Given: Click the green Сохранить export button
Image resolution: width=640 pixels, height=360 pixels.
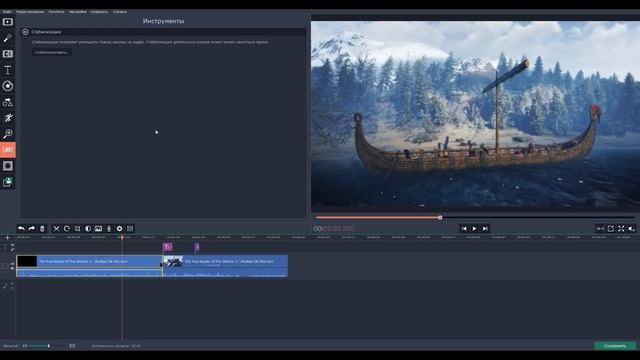Looking at the screenshot, I should [615, 346].
